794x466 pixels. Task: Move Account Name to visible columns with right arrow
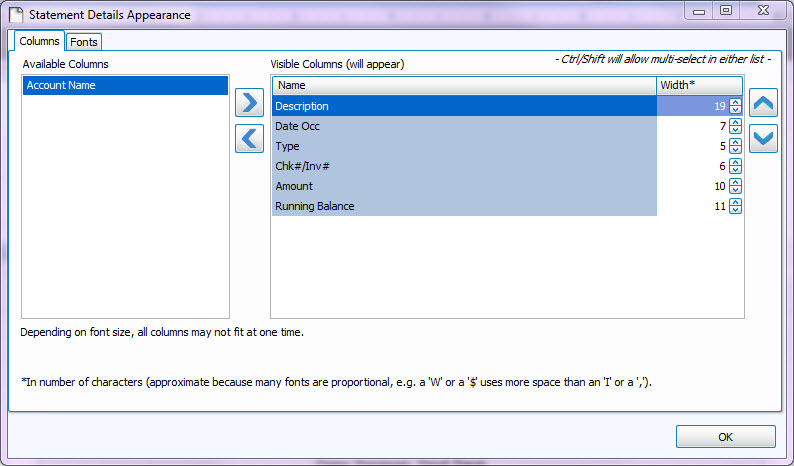249,103
